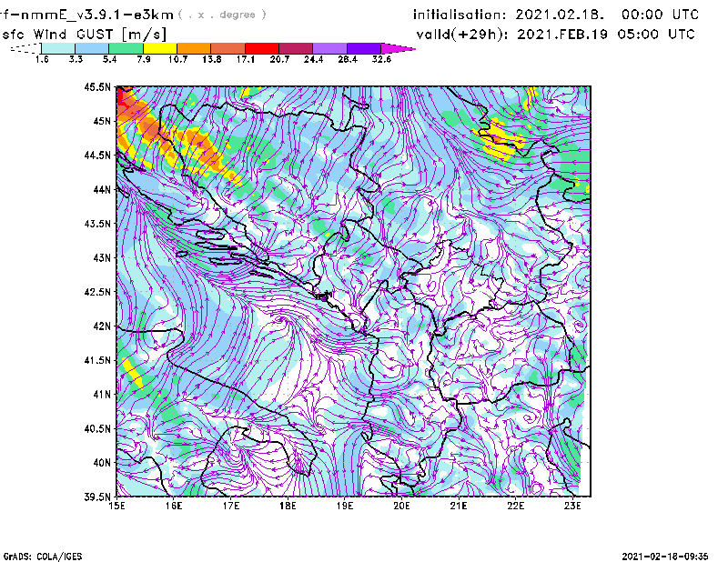Click the 16E longitude label
This screenshot has height=562, width=728.
point(174,506)
